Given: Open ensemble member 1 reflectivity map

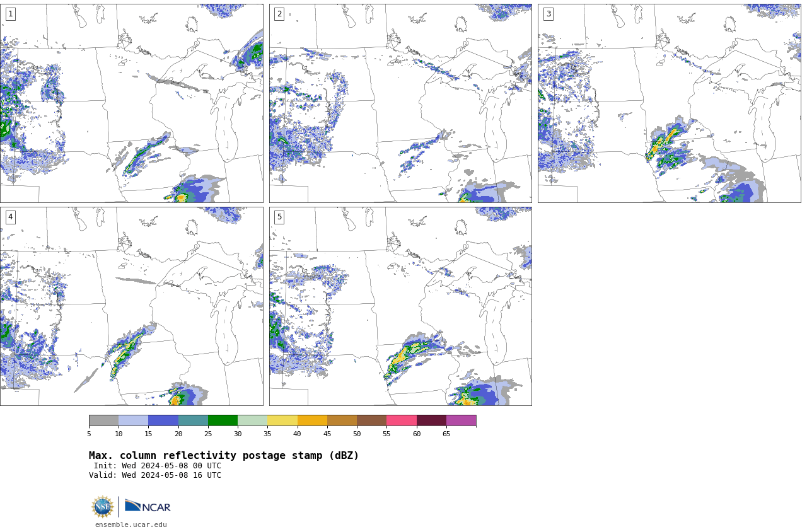Looking at the screenshot, I should point(132,103).
